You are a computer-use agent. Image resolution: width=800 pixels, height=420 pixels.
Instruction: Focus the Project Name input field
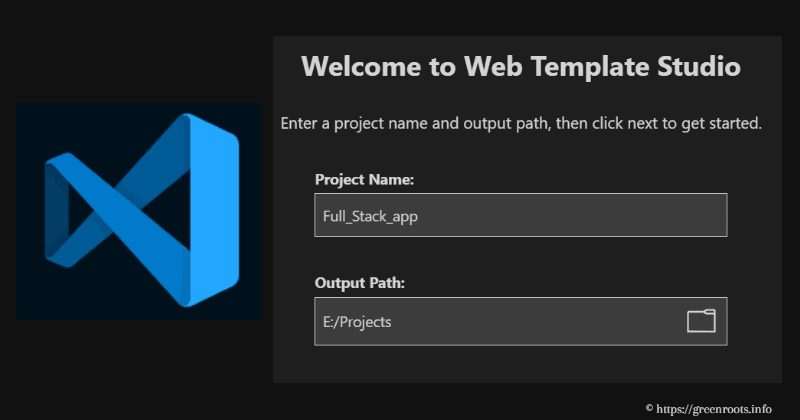[x=520, y=215]
